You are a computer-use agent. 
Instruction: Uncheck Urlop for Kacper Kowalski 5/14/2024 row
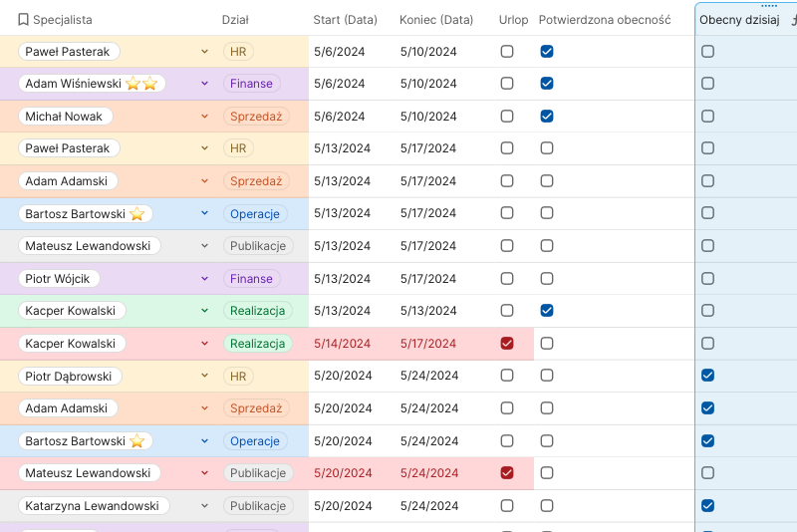pyautogui.click(x=507, y=344)
